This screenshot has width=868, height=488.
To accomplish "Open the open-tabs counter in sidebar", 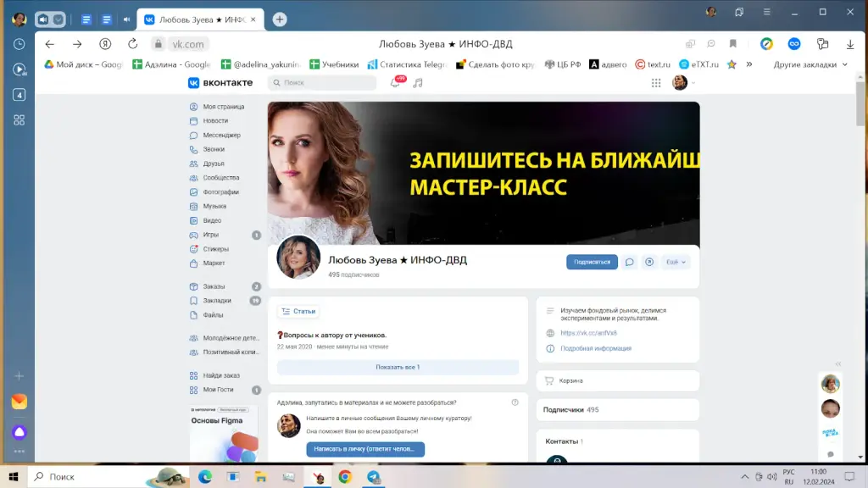I will 19,95.
